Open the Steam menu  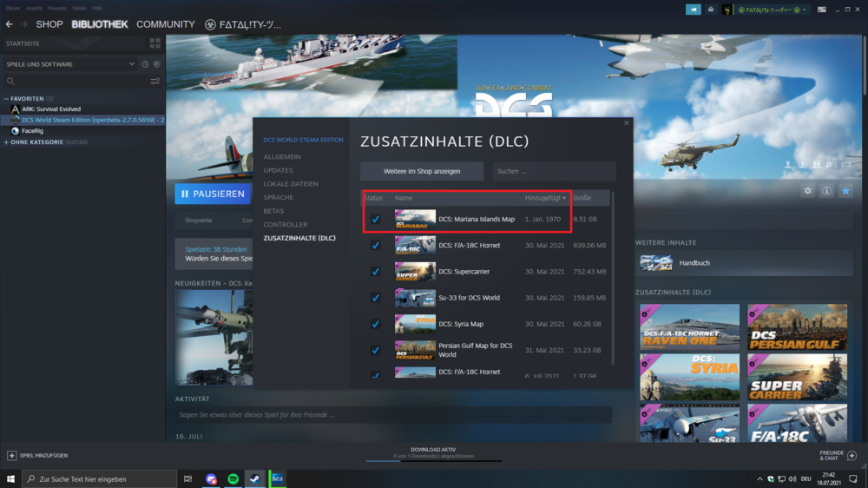[x=12, y=9]
